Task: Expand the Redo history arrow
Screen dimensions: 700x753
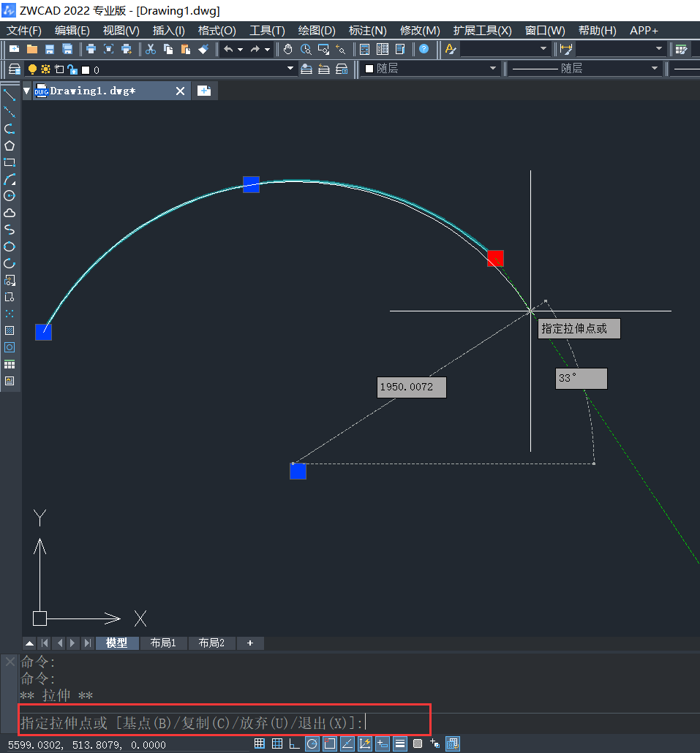Action: coord(267,49)
